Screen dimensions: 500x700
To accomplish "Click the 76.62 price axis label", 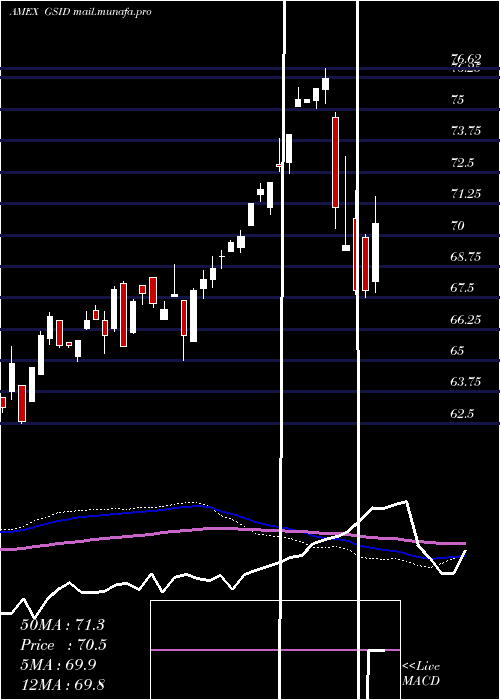I will click(466, 58).
